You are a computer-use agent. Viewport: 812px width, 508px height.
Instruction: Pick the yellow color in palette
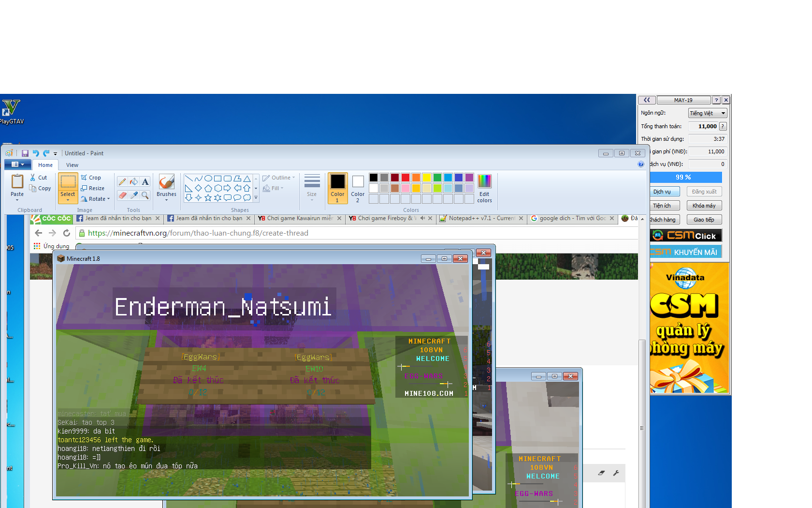tap(427, 178)
